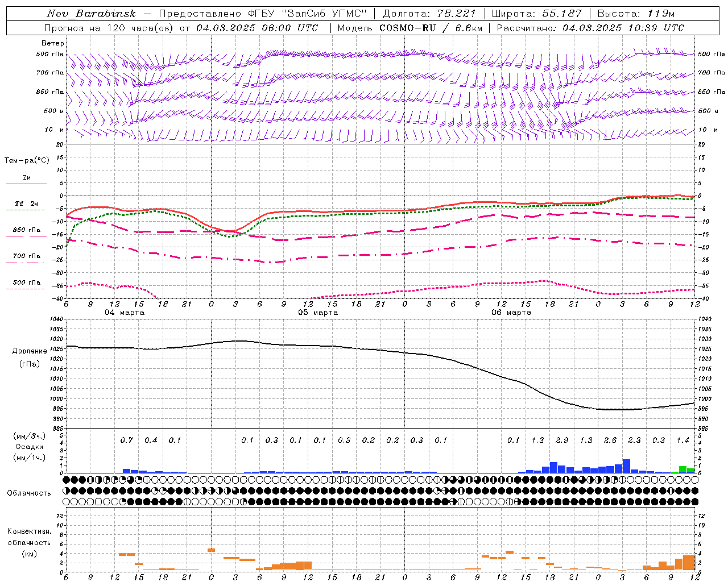Click the 850 гПа temperature legend entry

pos(26,230)
